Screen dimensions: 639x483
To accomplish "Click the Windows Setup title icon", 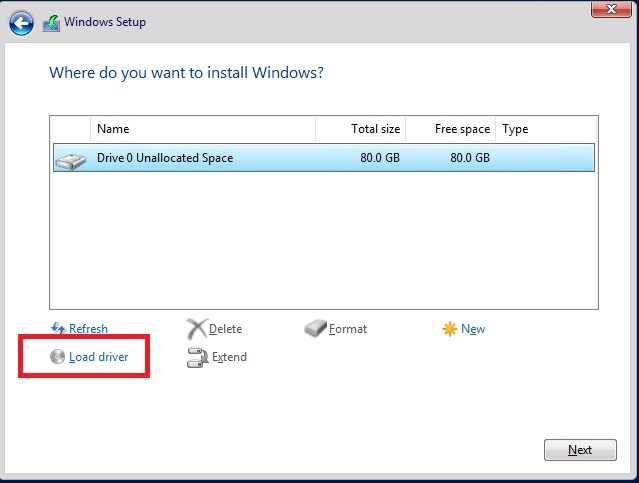I will (x=51, y=23).
